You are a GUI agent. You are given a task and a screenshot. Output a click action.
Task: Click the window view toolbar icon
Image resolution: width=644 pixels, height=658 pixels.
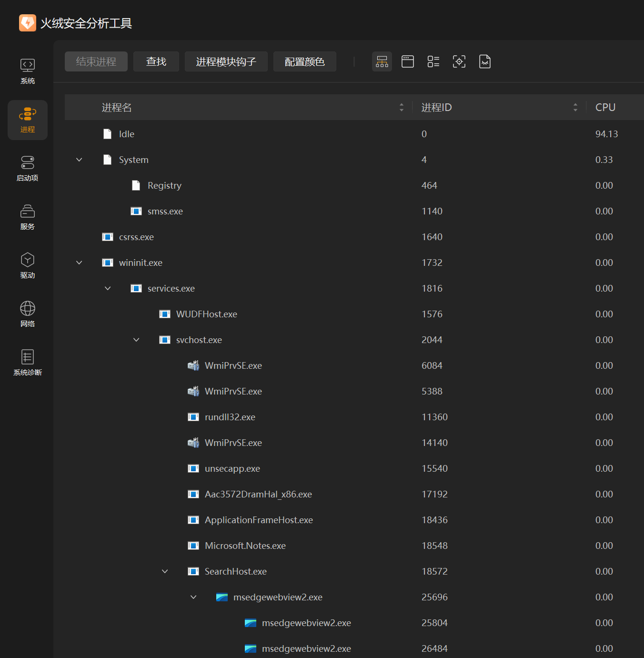coord(408,61)
